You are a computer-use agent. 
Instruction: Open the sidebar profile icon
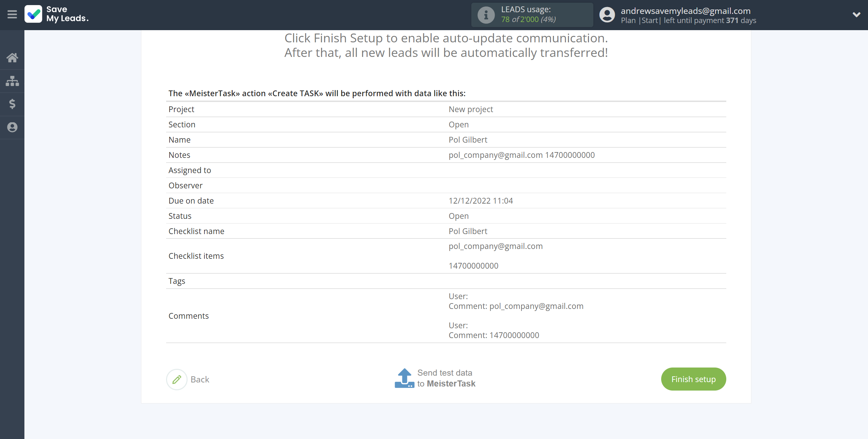12,127
